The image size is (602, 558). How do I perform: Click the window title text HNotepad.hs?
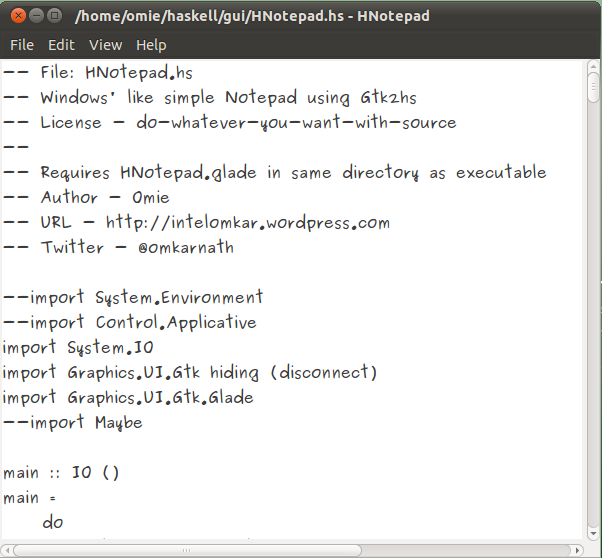coord(298,16)
